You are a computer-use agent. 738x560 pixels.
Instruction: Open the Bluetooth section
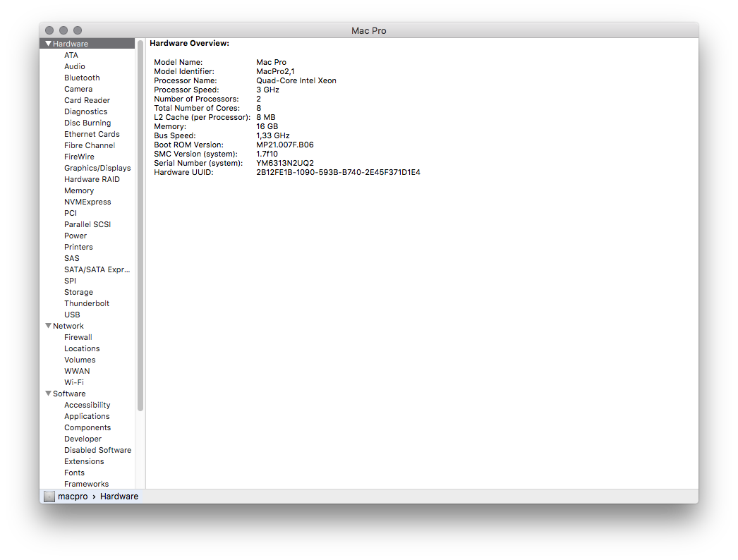coord(82,78)
